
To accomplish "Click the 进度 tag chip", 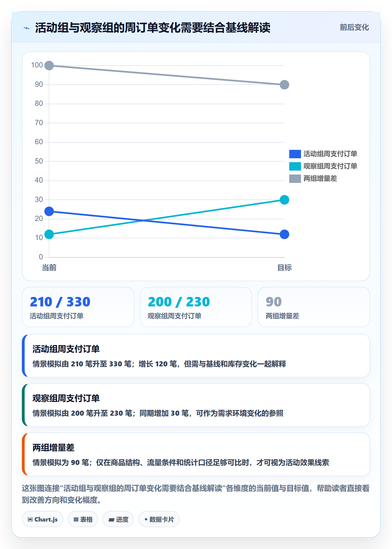I will (x=118, y=519).
